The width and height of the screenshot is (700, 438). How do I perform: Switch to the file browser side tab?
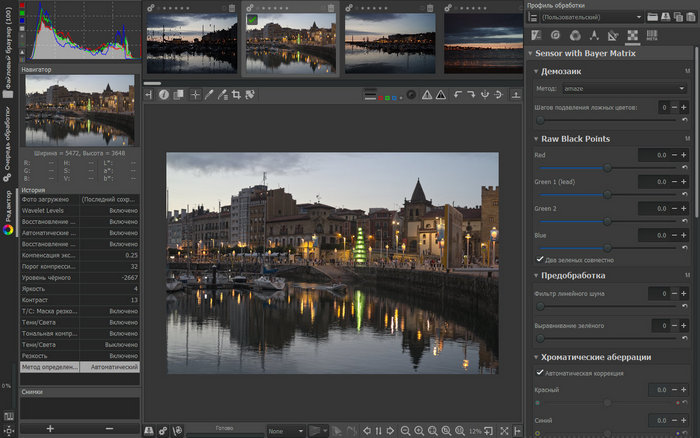coord(7,50)
